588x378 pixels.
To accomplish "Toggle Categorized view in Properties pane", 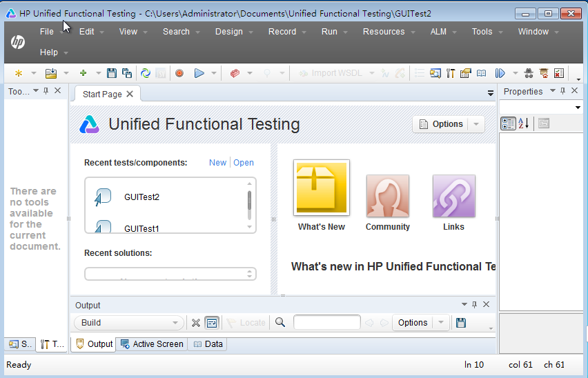I will 508,123.
